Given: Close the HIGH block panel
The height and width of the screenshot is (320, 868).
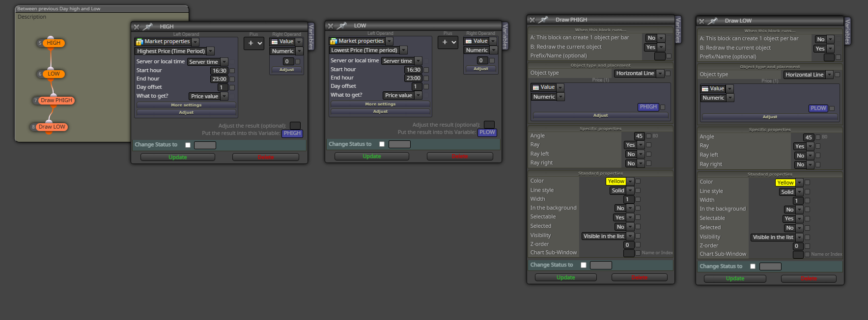Looking at the screenshot, I should (x=137, y=27).
